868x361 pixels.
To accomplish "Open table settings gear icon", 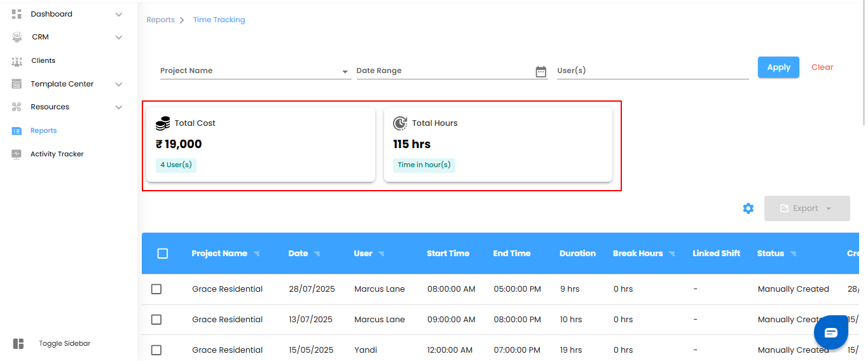I will pyautogui.click(x=748, y=208).
